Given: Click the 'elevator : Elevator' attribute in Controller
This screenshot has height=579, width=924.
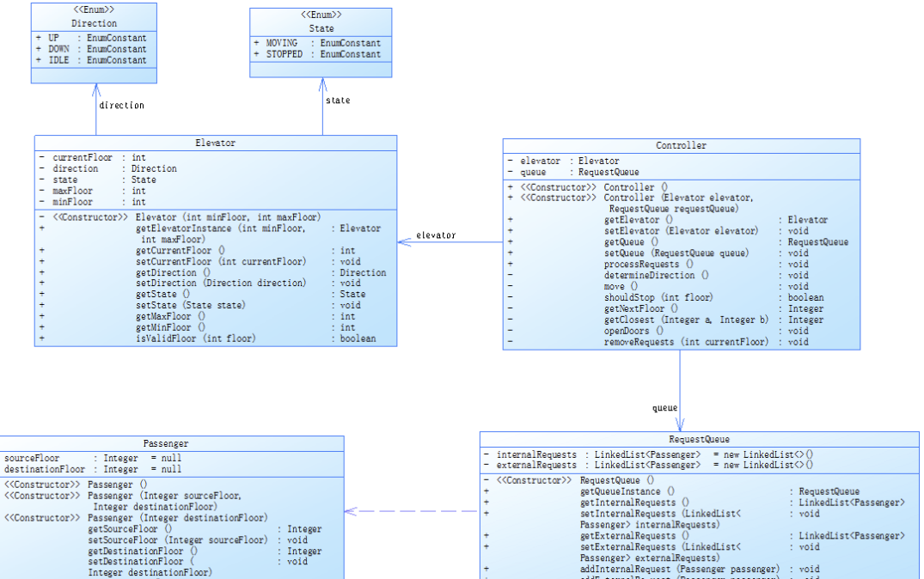Looking at the screenshot, I should (x=563, y=161).
